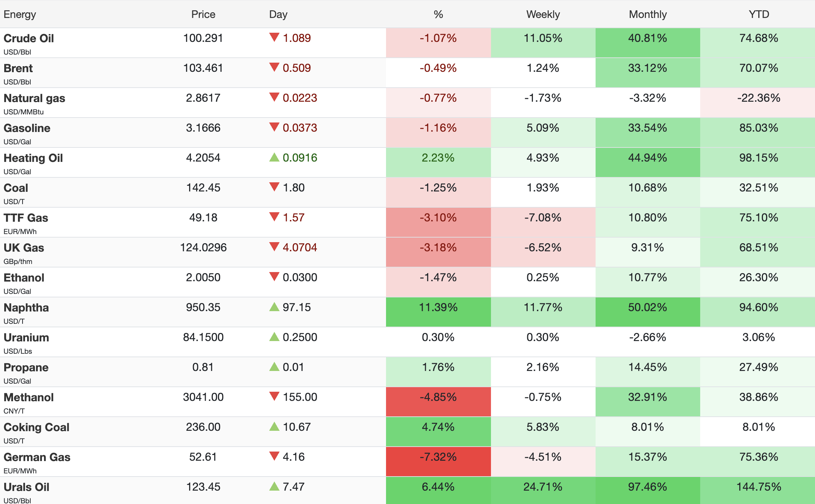Click the green up arrow in Naphtha row
The image size is (815, 504).
[274, 307]
